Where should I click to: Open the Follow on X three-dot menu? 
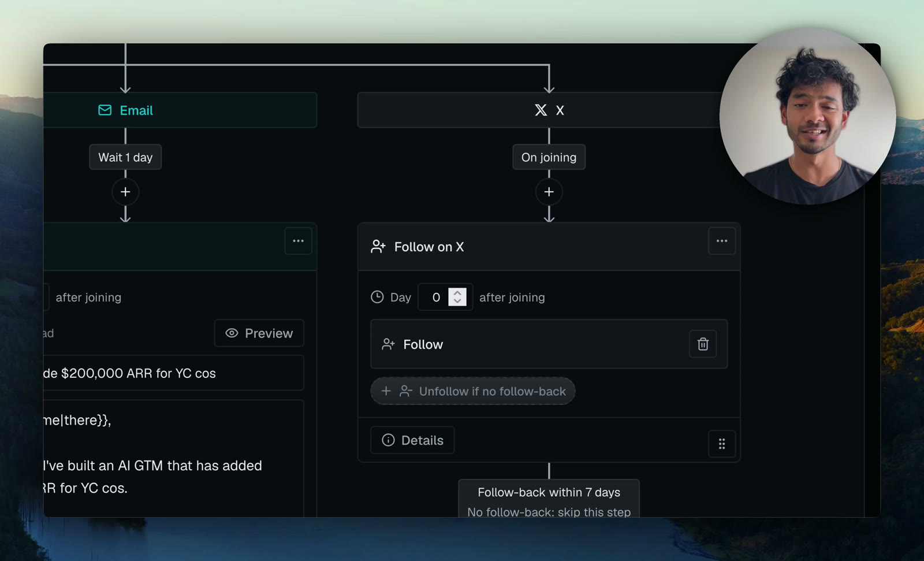pos(722,241)
